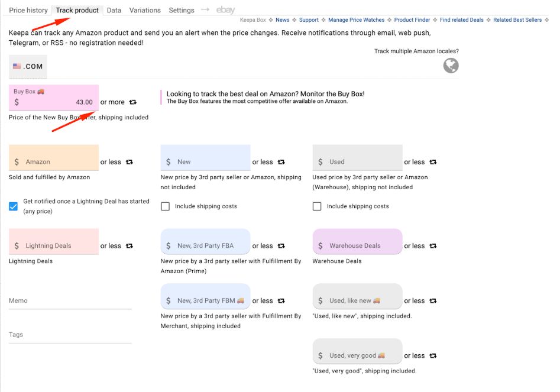The image size is (560, 392).
Task: Click the New, 3rd Party FBA field
Action: [x=205, y=242]
